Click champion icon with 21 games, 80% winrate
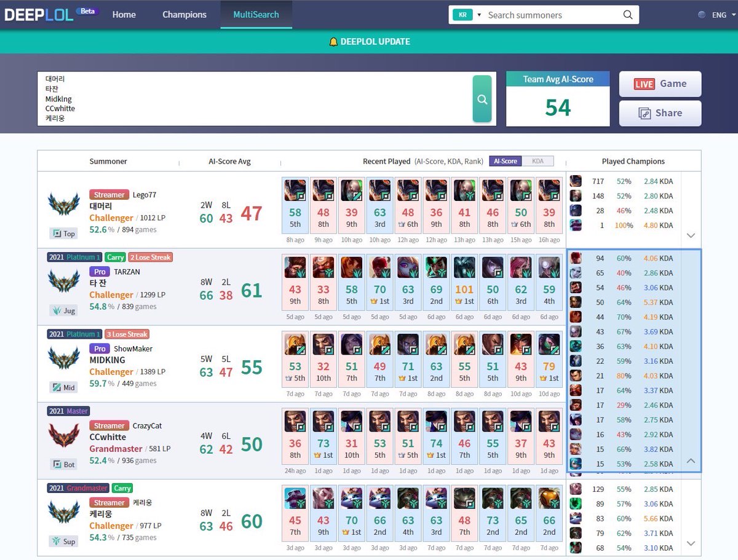The height and width of the screenshot is (560, 738). coord(576,376)
